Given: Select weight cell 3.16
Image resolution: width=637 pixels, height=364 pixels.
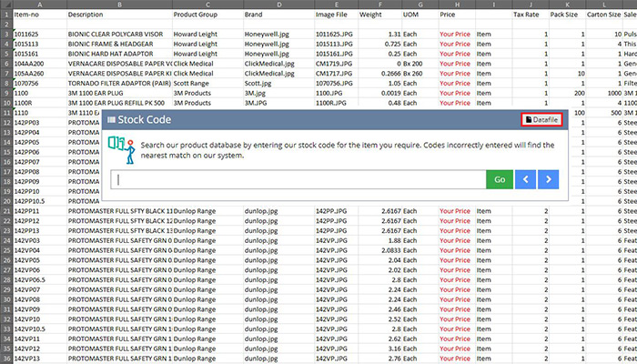Looking at the screenshot, I should tap(379, 349).
